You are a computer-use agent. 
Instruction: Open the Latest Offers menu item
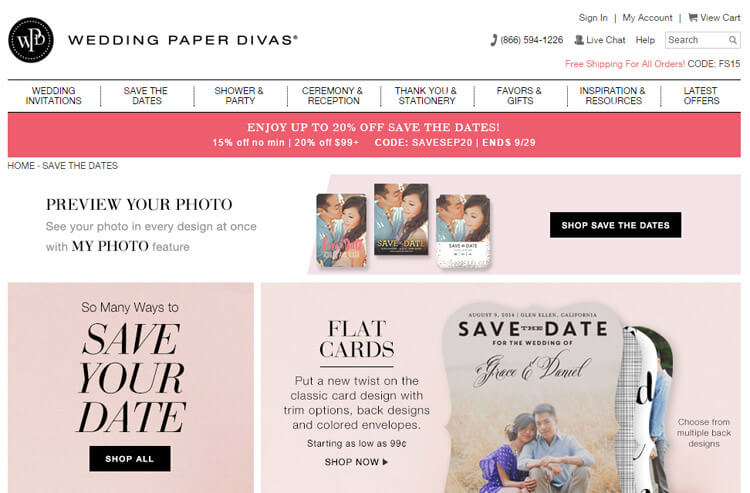701,96
